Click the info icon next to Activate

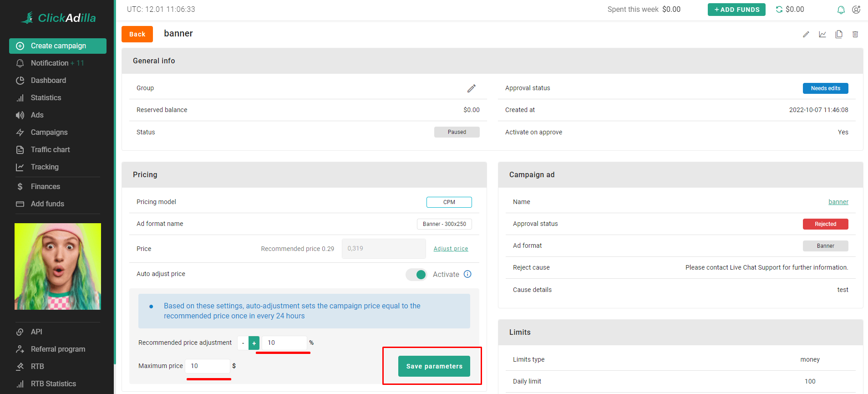pyautogui.click(x=467, y=274)
